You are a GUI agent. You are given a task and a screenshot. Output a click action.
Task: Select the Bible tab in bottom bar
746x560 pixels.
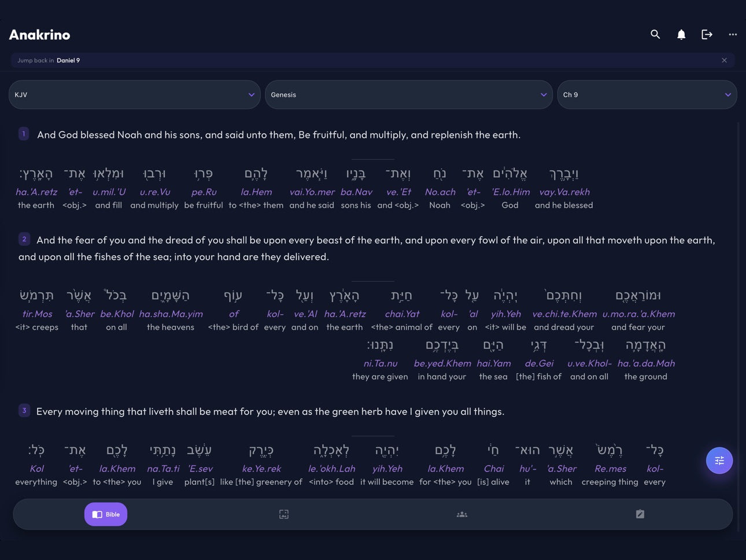click(106, 514)
